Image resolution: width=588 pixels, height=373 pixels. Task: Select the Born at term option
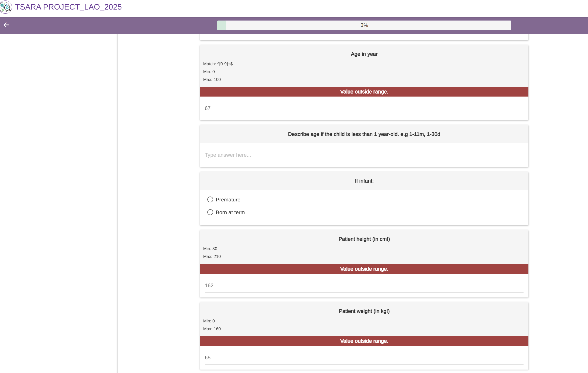point(210,212)
